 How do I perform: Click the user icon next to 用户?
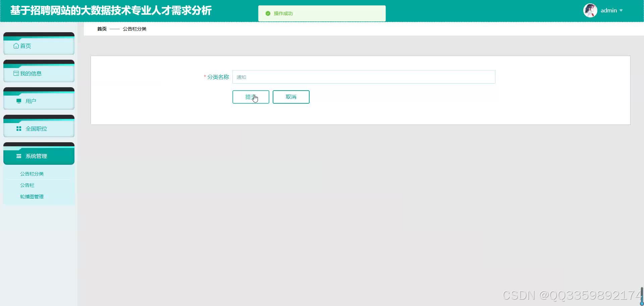(x=18, y=101)
